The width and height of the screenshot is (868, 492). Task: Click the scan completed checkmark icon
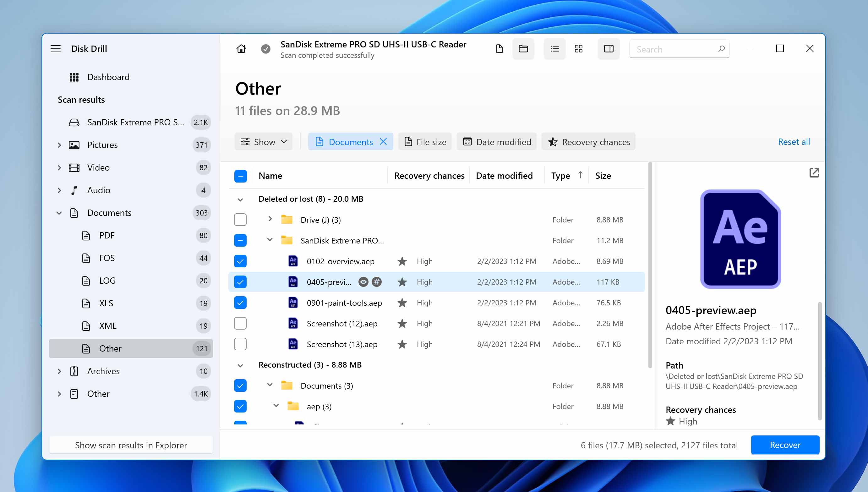point(265,49)
